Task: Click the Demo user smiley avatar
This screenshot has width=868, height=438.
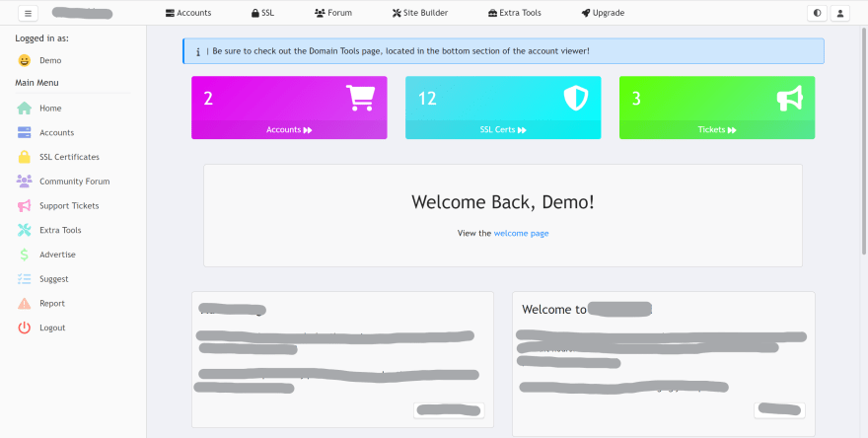Action: 25,60
